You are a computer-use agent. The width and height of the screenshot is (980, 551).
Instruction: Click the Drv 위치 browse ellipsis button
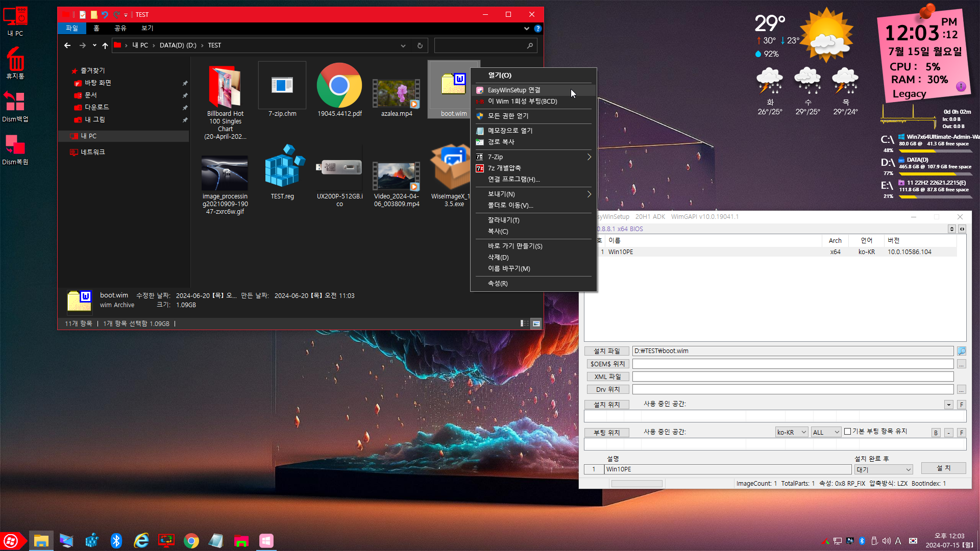coord(961,390)
